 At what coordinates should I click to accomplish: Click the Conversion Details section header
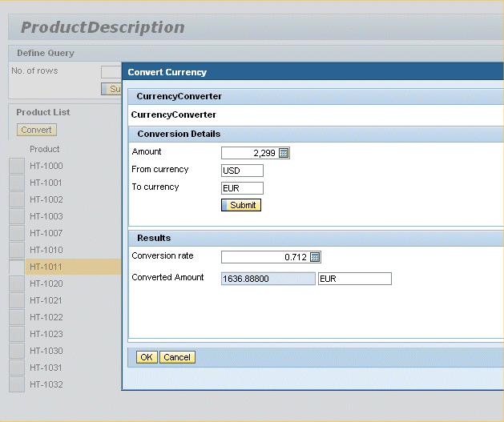316,134
